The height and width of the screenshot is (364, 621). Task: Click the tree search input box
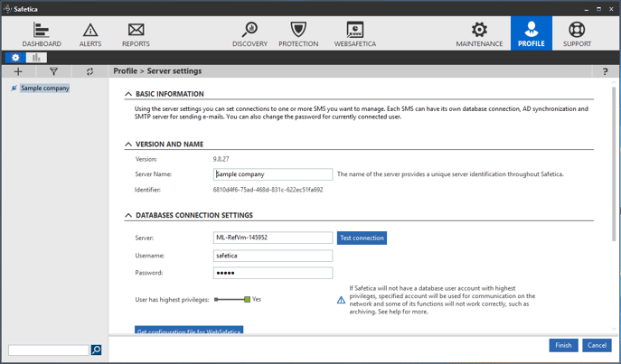pyautogui.click(x=49, y=350)
